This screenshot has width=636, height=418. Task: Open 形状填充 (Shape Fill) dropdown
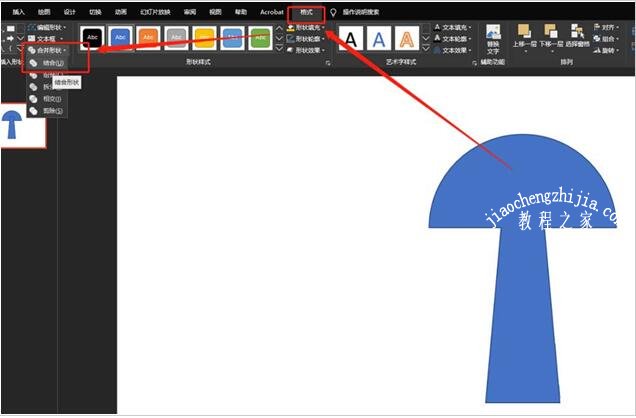pyautogui.click(x=305, y=28)
